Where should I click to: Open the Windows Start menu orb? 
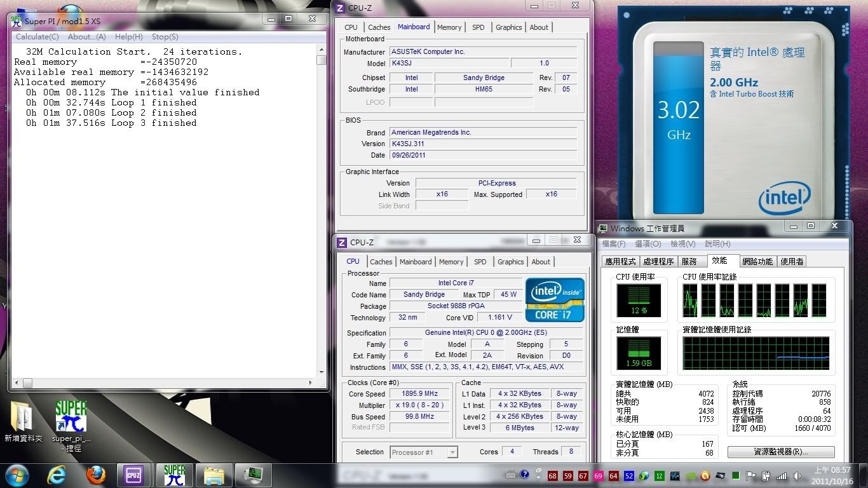(x=17, y=475)
